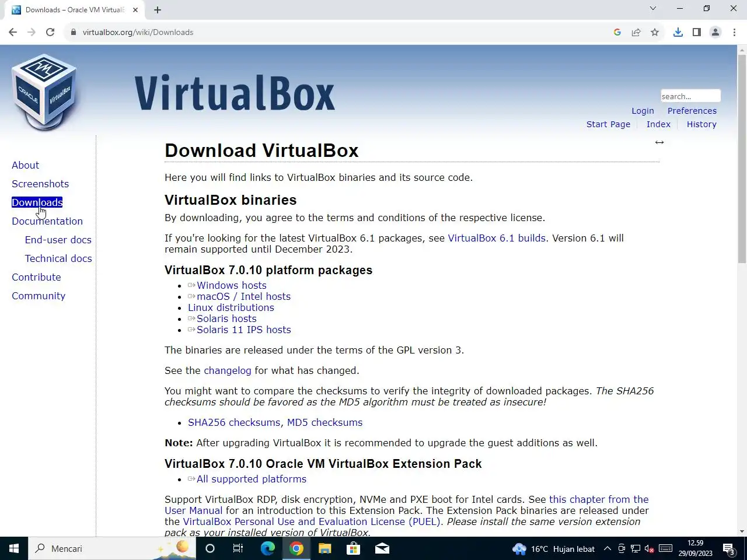Open the About sidebar link

pos(25,165)
